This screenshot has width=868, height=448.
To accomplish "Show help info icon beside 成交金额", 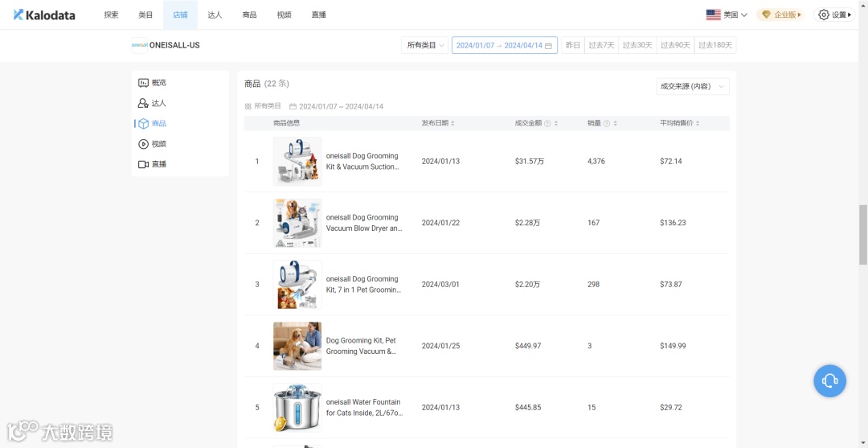I will 547,124.
